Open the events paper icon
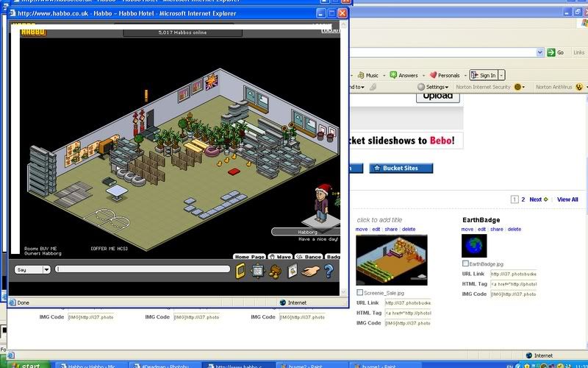 pos(293,271)
